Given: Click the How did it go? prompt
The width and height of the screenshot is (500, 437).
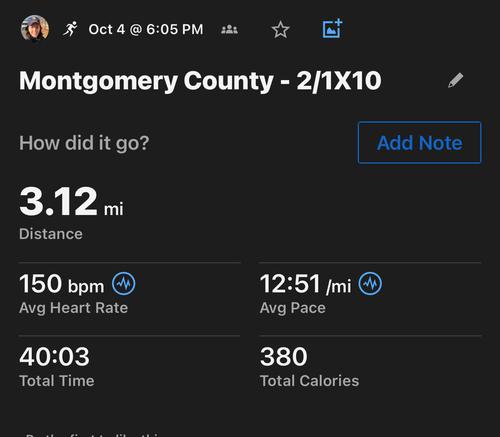Looking at the screenshot, I should 84,143.
